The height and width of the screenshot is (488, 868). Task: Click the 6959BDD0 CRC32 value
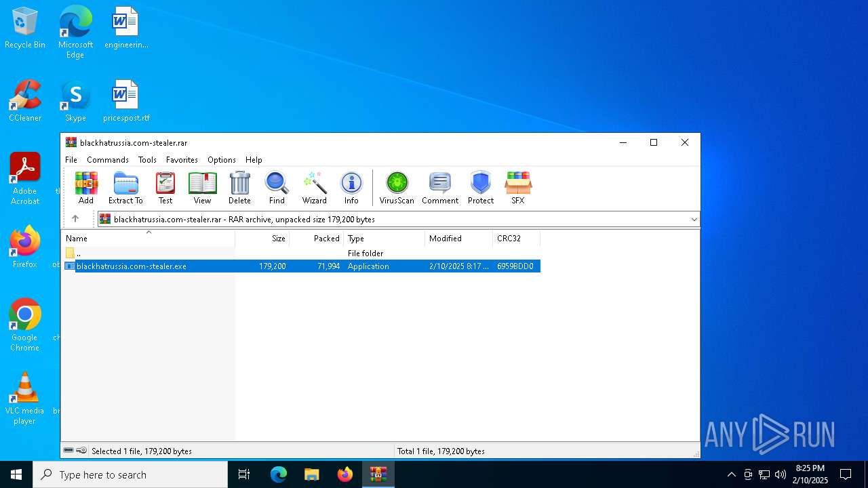tap(515, 266)
